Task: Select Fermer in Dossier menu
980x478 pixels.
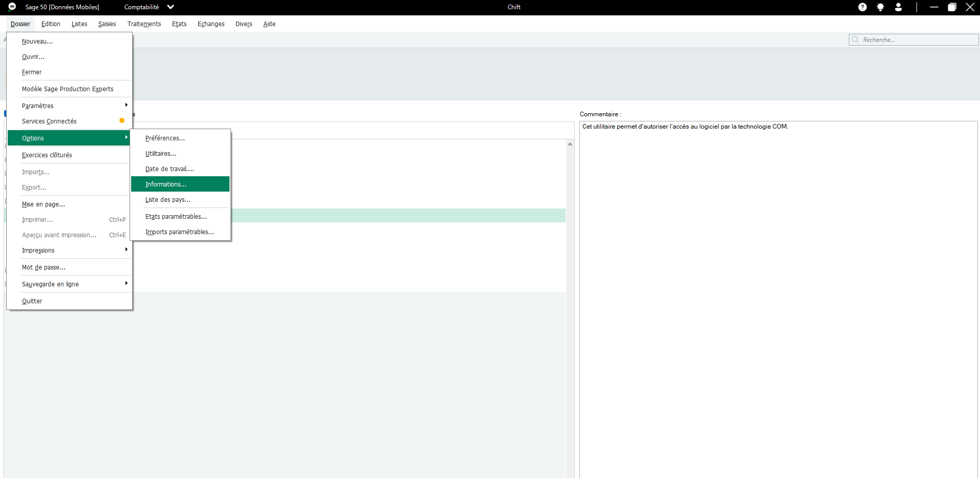Action: pos(70,72)
